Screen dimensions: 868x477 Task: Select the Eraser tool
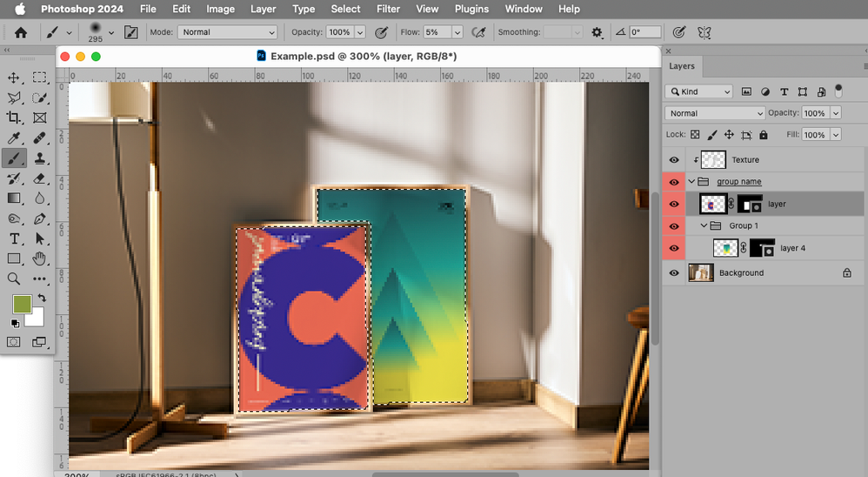click(x=39, y=178)
